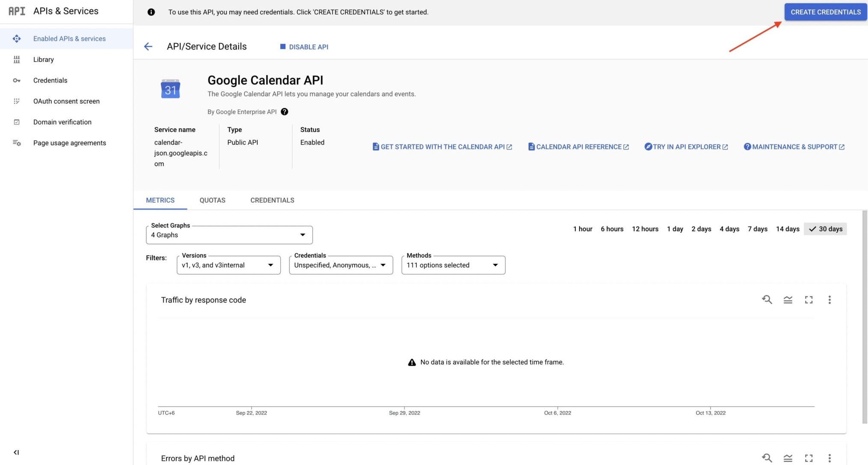Image resolution: width=868 pixels, height=465 pixels.
Task: Click the page's vertical scrollbar
Action: point(864,316)
